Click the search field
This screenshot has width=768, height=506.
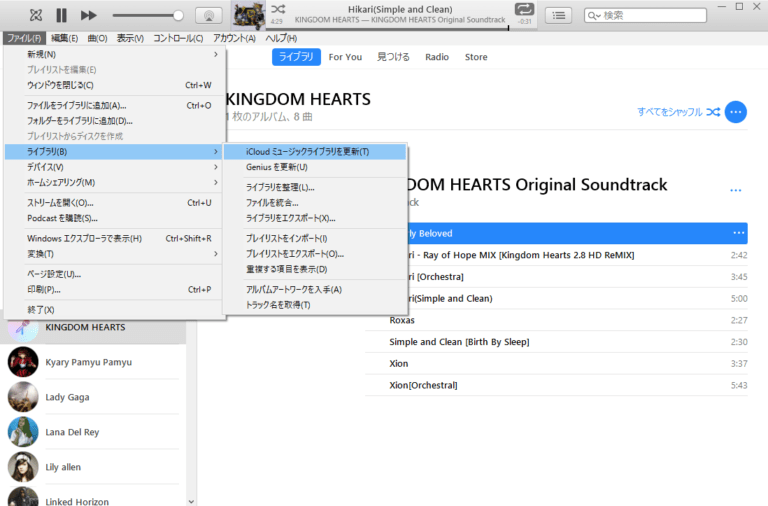click(x=646, y=15)
